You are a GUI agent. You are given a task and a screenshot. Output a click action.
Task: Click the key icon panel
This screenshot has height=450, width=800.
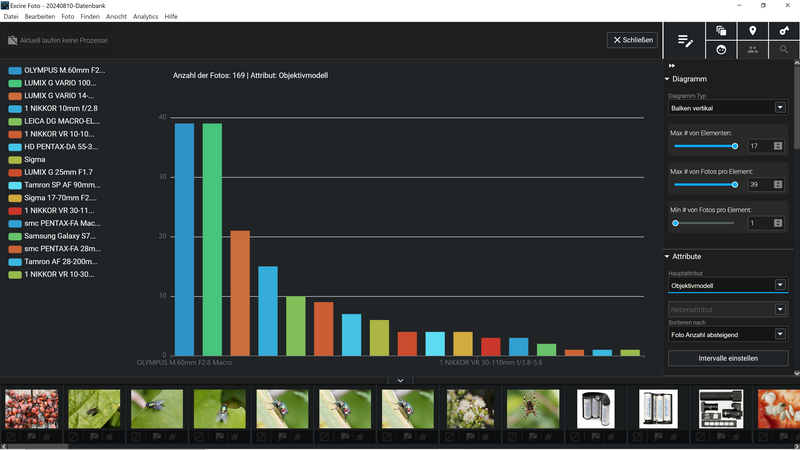pos(784,31)
